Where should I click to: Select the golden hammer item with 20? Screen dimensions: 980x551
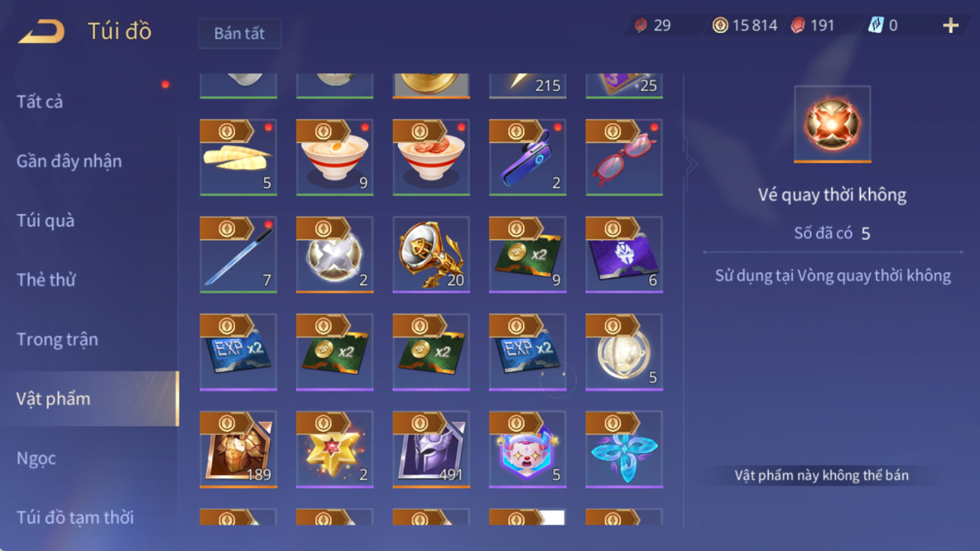point(431,254)
